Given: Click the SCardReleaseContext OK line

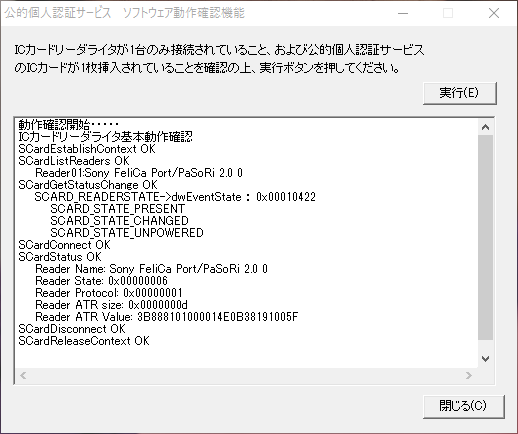Looking at the screenshot, I should 84,341.
